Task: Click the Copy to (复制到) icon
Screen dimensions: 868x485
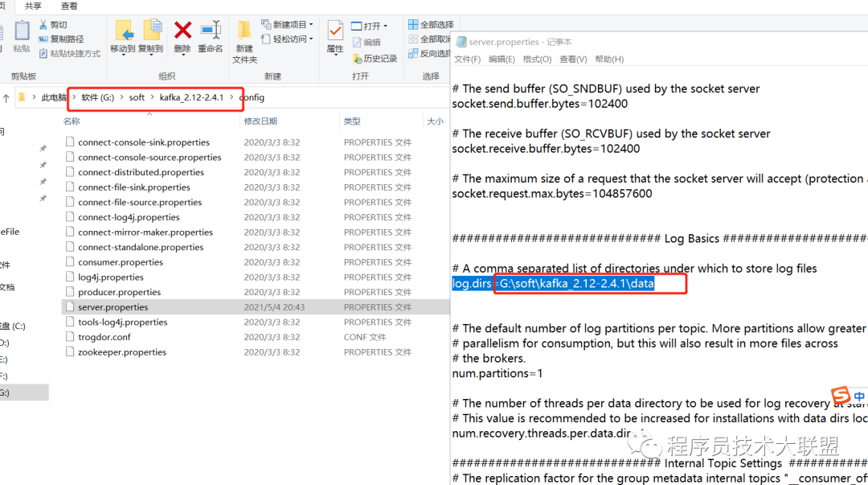Action: point(152,30)
